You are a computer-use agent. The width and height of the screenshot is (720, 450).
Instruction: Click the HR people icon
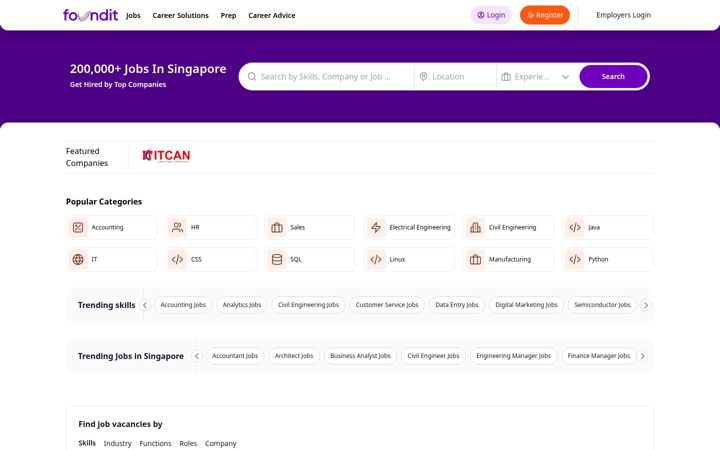click(x=177, y=227)
